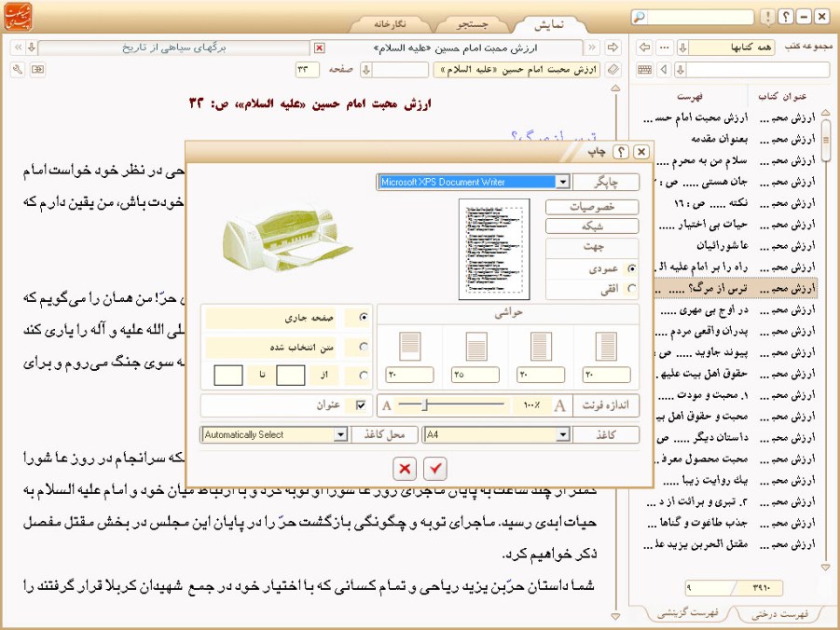Select the بعنوان مقدمه row in the contents list
The width and height of the screenshot is (840, 630).
(730, 139)
